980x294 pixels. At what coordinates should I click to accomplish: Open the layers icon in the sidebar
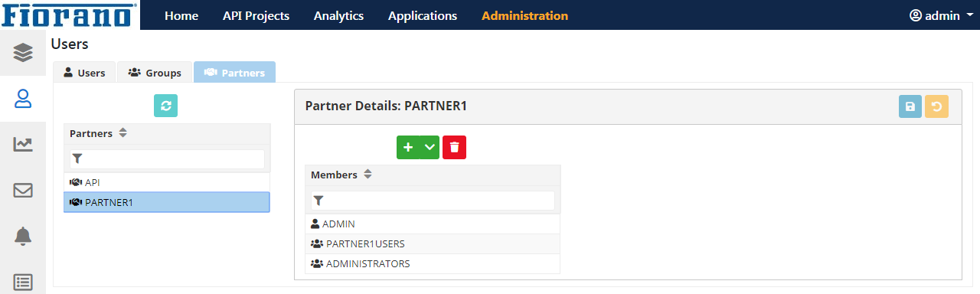[x=23, y=52]
